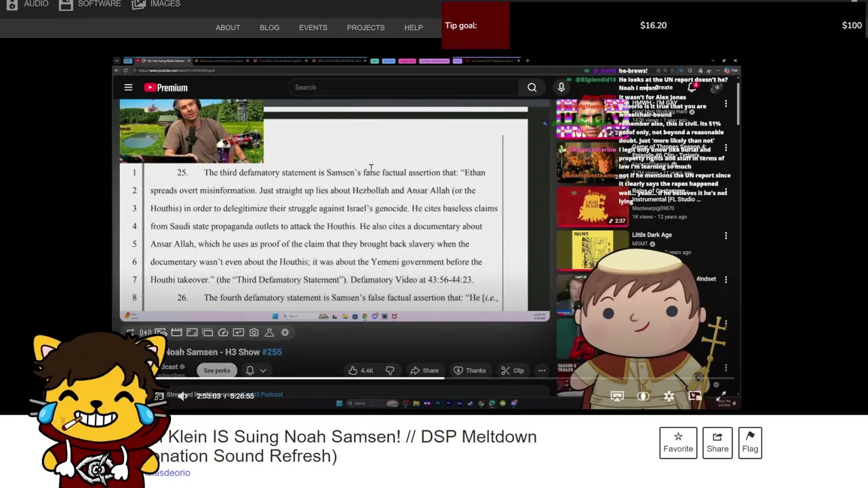Image resolution: width=868 pixels, height=488 pixels.
Task: Mute the player with the volume speaker icon
Action: (x=182, y=396)
